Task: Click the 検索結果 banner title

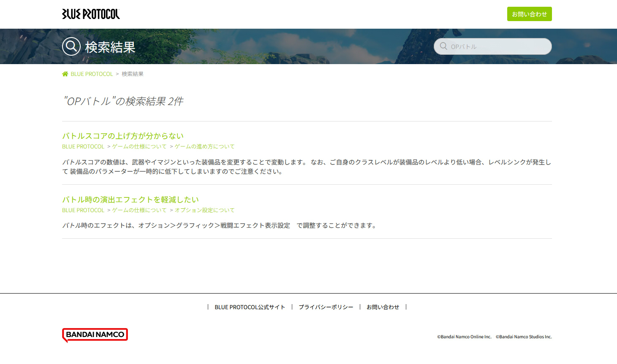Action: (110, 47)
